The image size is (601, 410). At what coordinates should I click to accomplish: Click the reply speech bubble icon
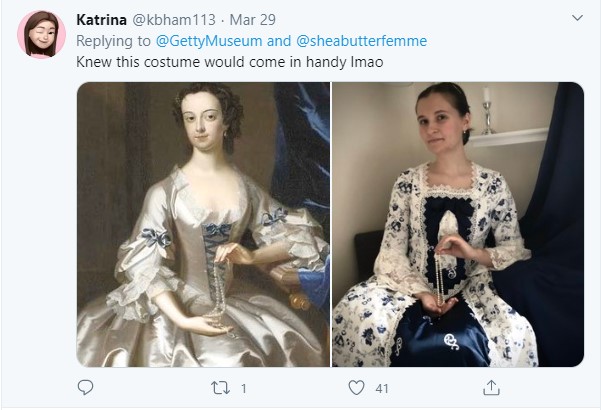[x=85, y=387]
